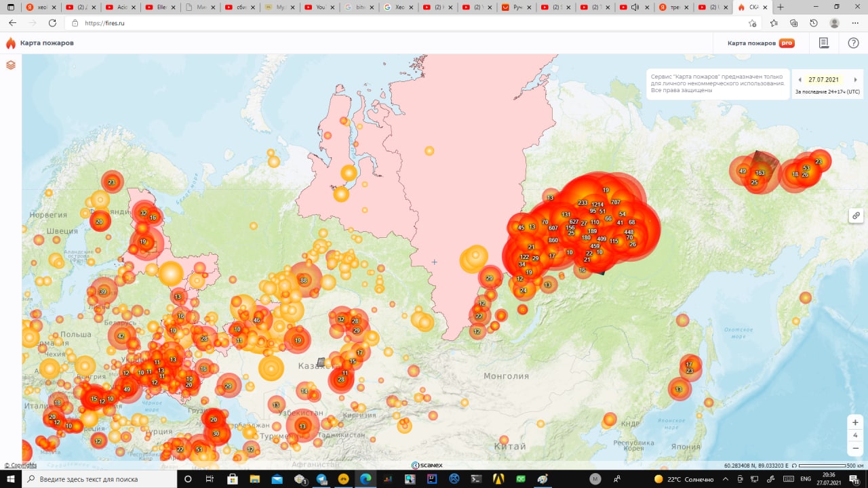Go to next date arrow
868x488 pixels.
click(855, 80)
